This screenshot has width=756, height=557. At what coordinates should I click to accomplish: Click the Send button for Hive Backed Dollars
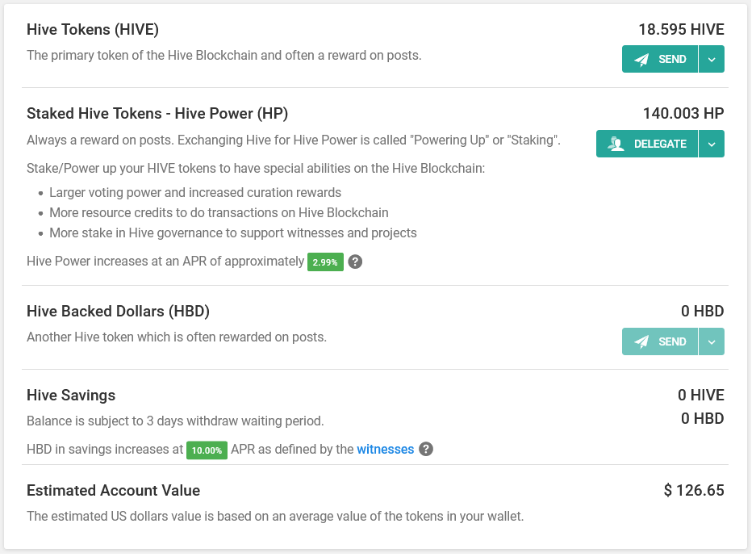point(660,341)
